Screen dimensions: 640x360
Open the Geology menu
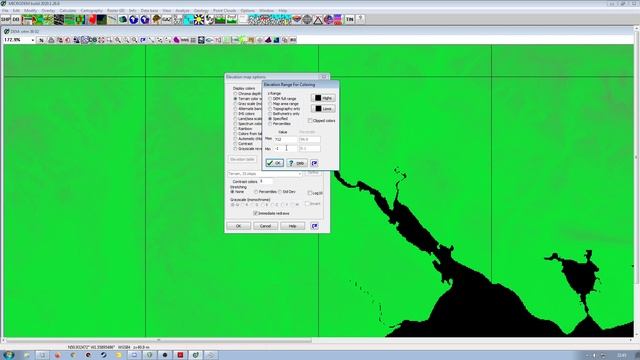[201, 11]
